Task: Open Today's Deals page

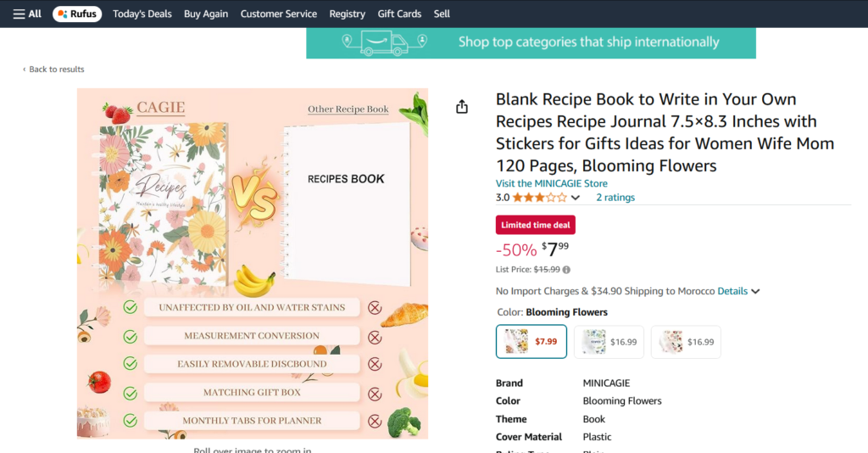Action: [142, 14]
